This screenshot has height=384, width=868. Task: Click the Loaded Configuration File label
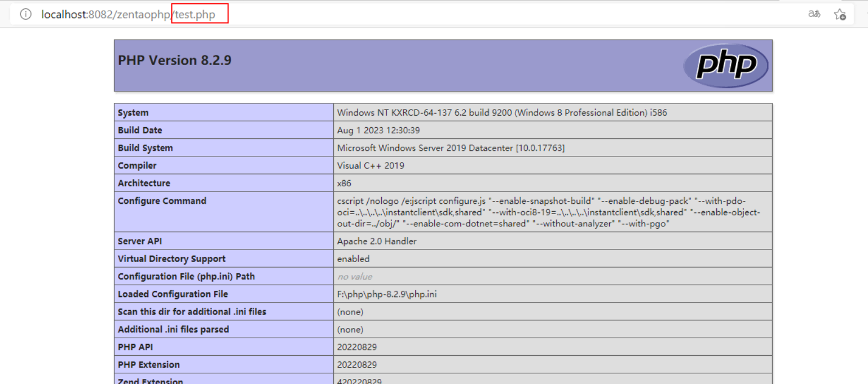tap(173, 294)
